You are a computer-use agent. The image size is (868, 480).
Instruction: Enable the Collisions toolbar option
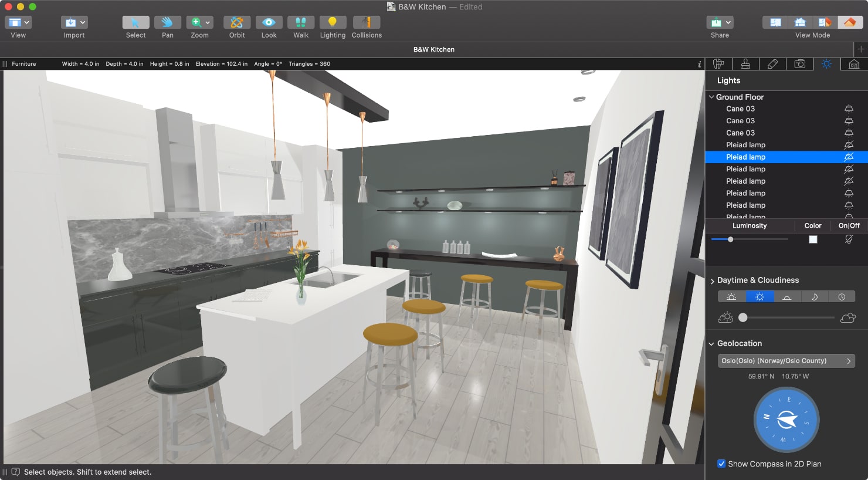click(366, 23)
